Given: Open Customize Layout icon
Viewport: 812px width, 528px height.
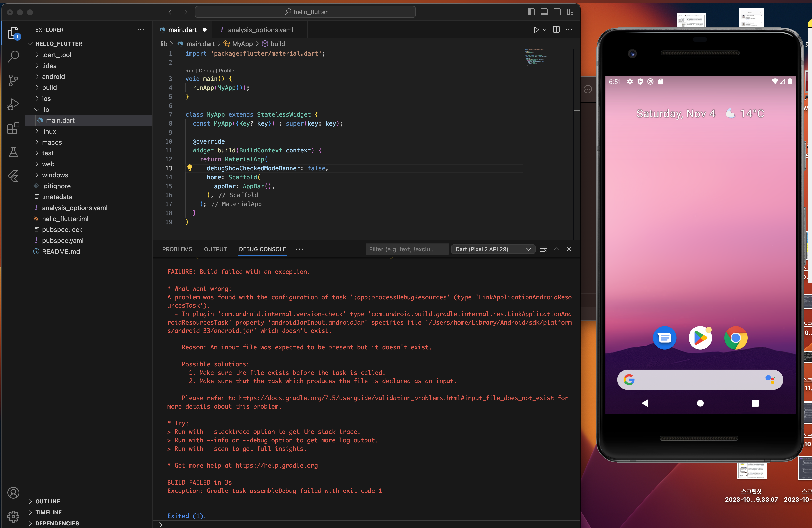Looking at the screenshot, I should (570, 12).
